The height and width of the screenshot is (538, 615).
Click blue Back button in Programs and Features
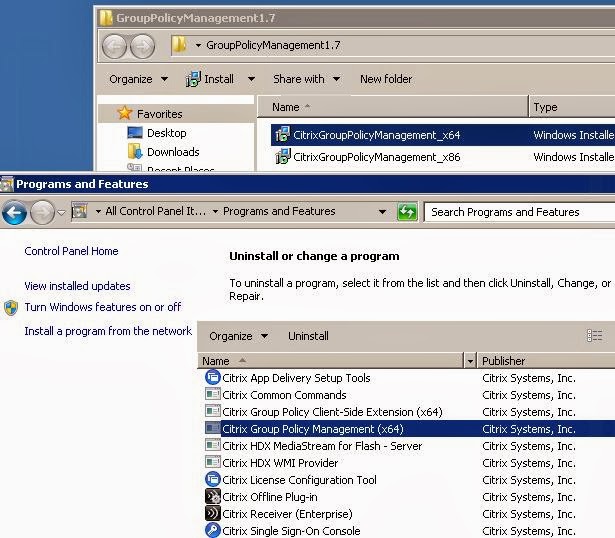click(x=15, y=212)
